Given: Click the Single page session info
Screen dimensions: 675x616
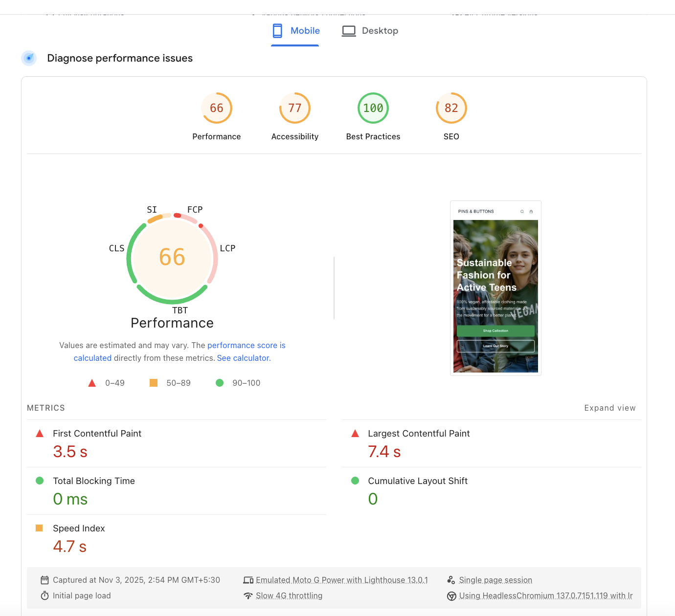Looking at the screenshot, I should (x=495, y=580).
